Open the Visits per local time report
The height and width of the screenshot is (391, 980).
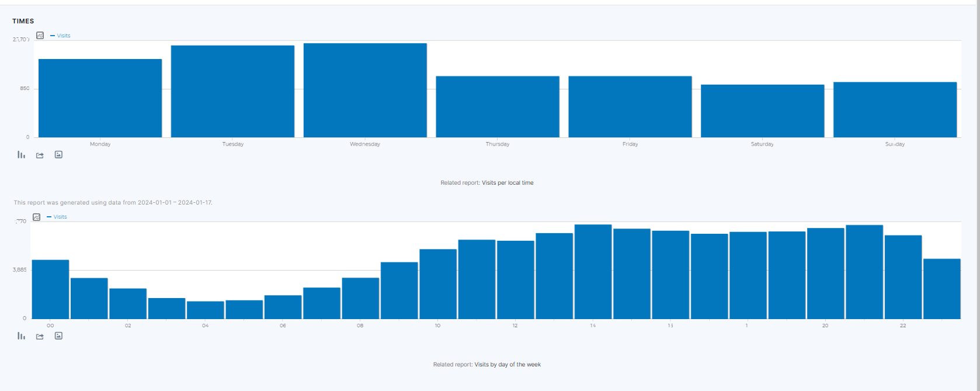coord(507,183)
